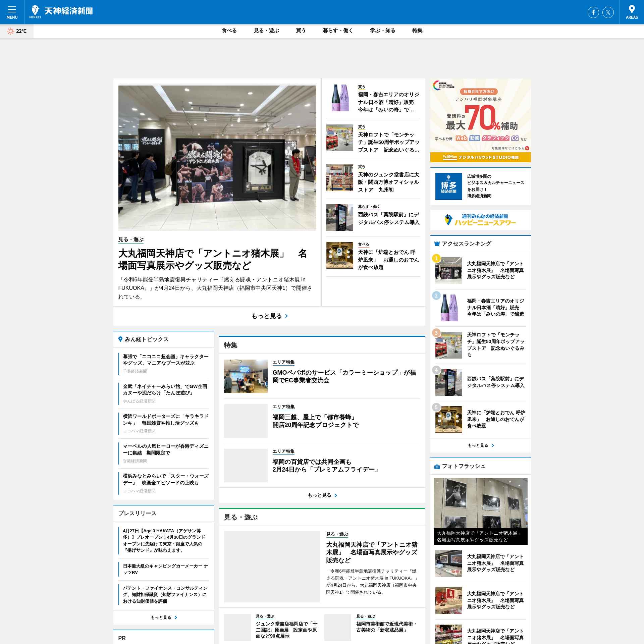This screenshot has height=644, width=644.
Task: Open the モンチッチ 50周年 article headline
Action: click(388, 142)
